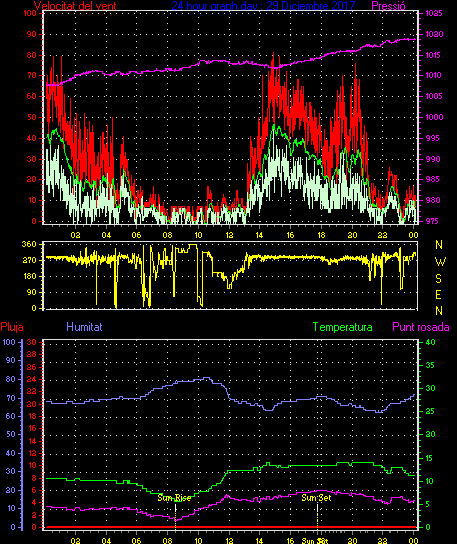Click the 985 value on pressure axis

[x=432, y=179]
